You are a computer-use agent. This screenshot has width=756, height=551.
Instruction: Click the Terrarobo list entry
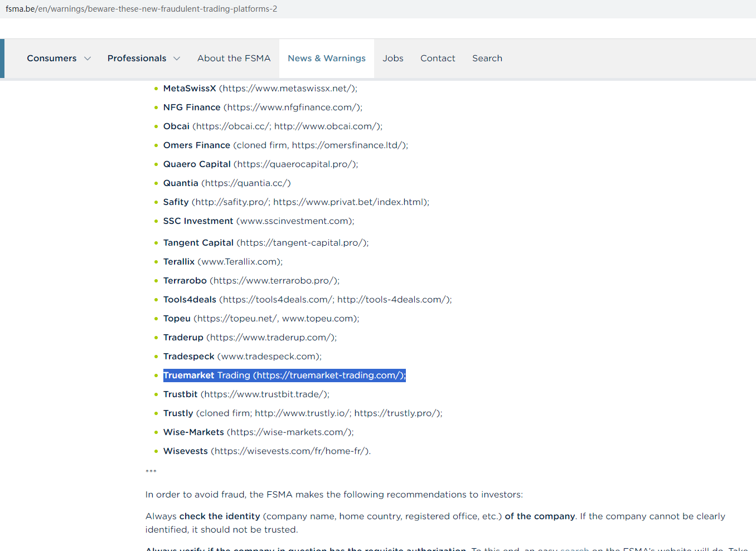(251, 281)
